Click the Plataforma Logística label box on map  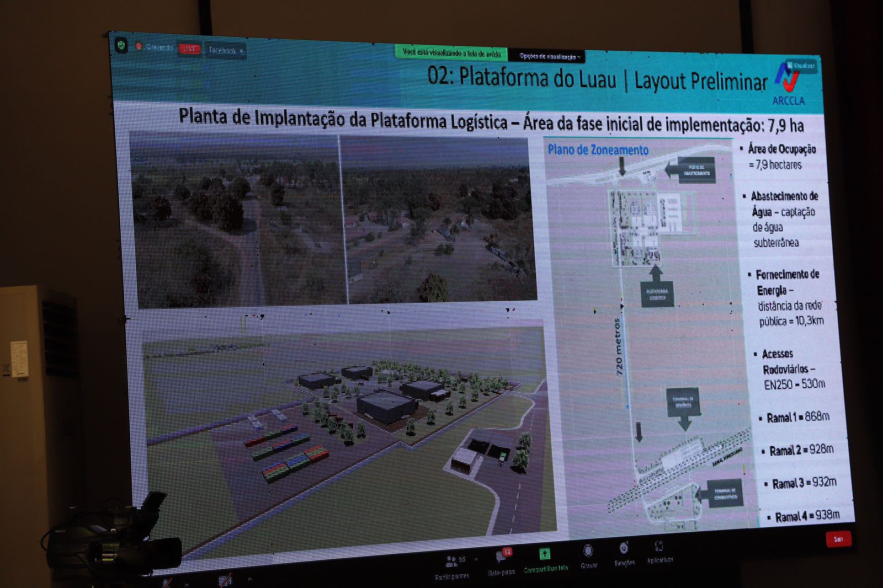click(x=657, y=294)
